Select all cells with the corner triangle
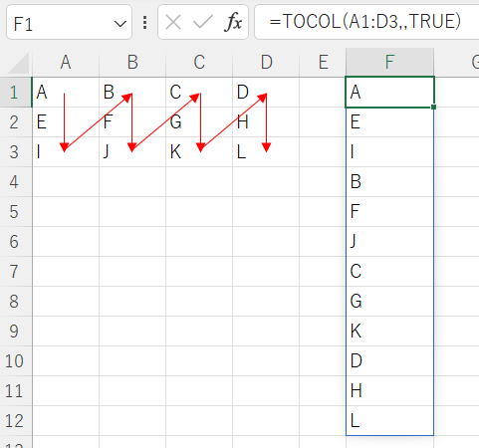The image size is (479, 448). coord(18,63)
